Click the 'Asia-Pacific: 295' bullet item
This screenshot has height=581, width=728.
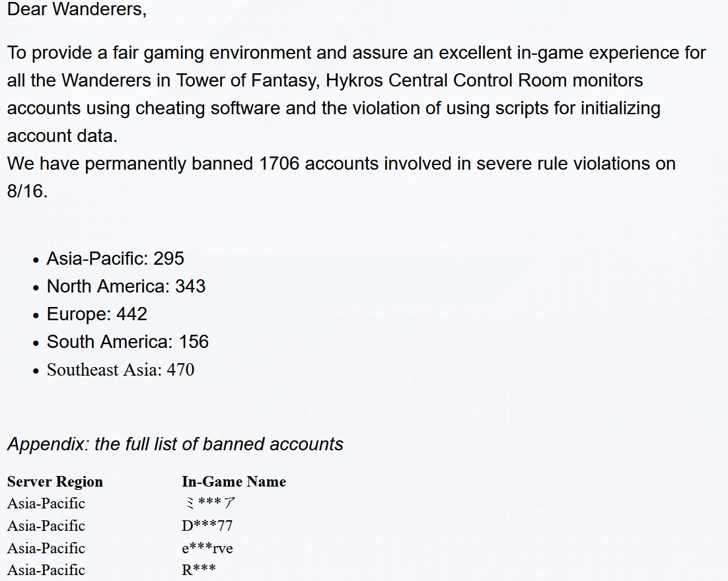[115, 259]
